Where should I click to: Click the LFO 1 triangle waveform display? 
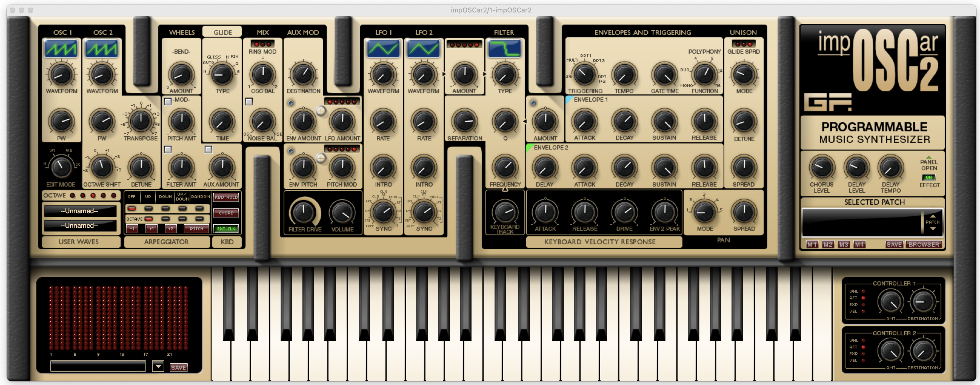[383, 49]
